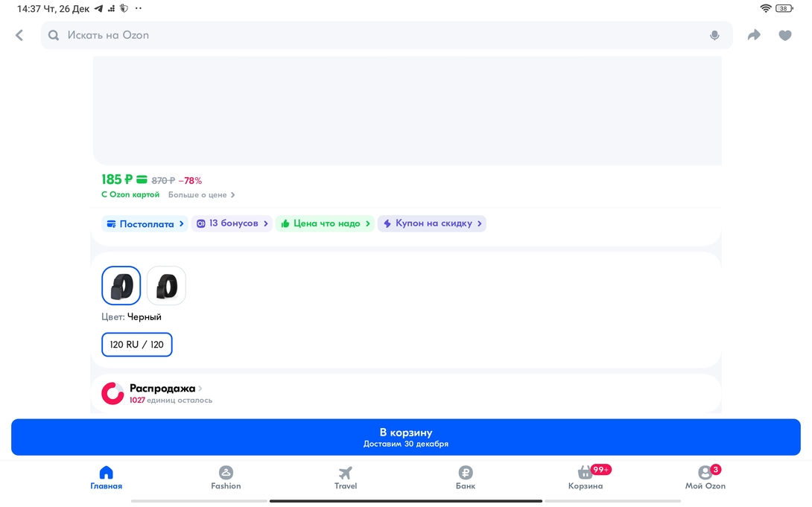Select the second belt color variant
This screenshot has height=507, width=812.
(x=166, y=286)
